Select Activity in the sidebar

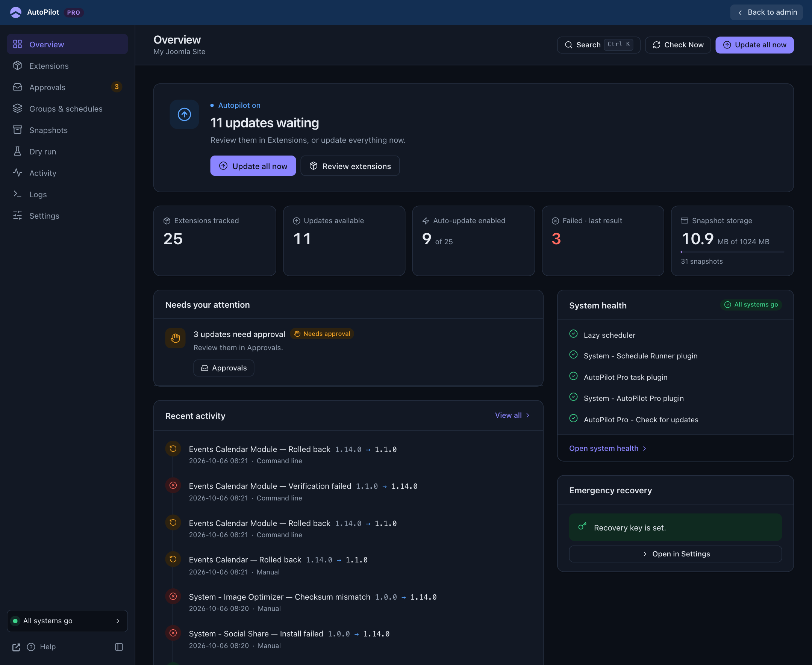(67, 173)
